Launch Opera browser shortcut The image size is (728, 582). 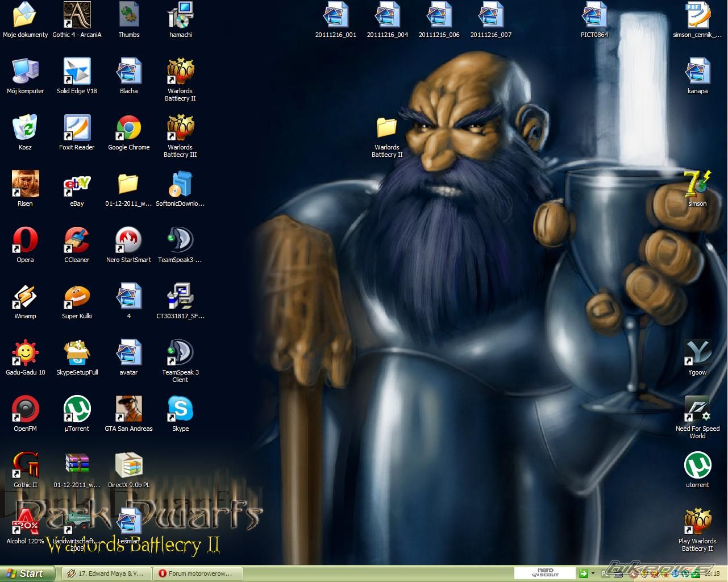25,240
